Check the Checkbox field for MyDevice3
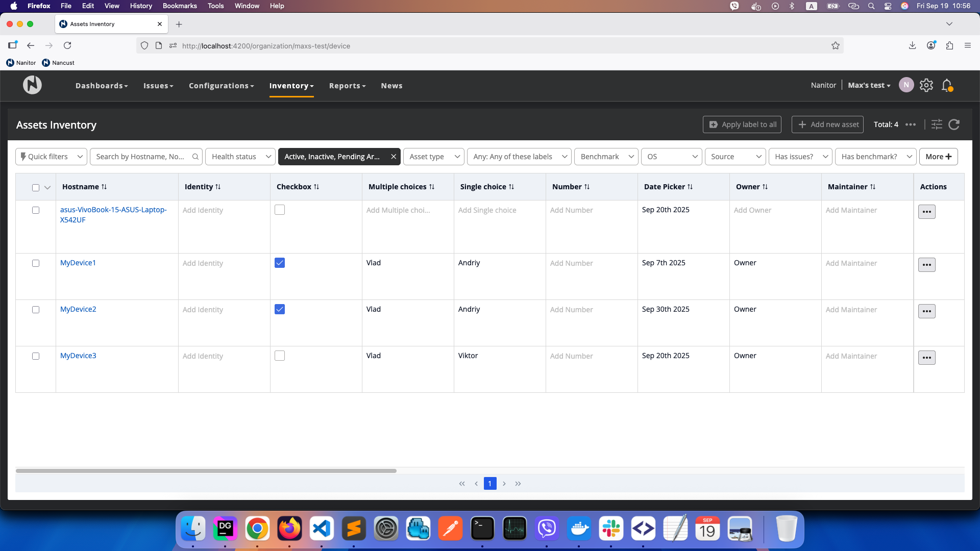The width and height of the screenshot is (980, 551). click(280, 356)
